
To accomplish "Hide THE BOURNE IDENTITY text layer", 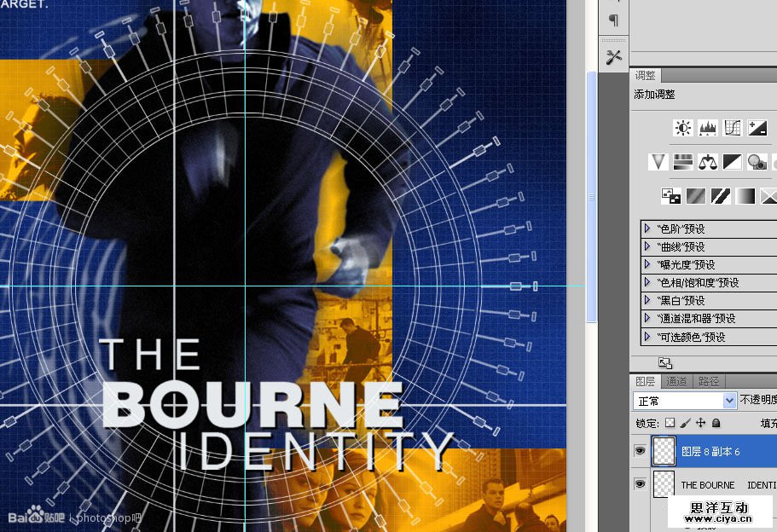I will click(x=640, y=484).
